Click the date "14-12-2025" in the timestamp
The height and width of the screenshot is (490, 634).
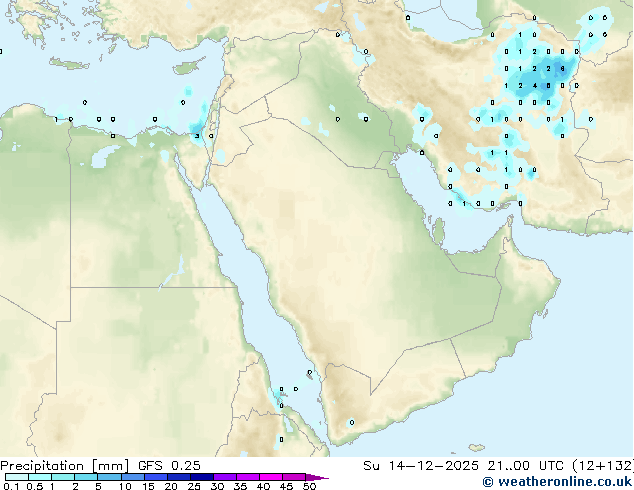pos(433,466)
